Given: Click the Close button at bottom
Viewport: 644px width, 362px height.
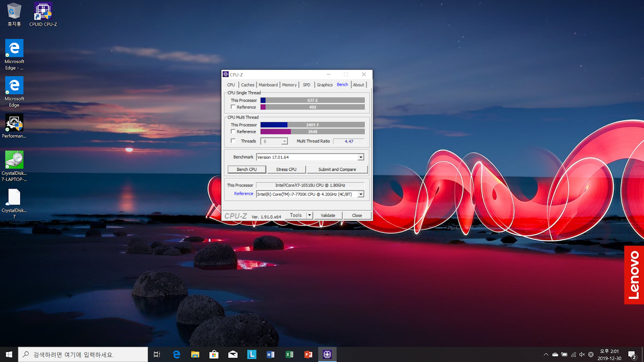Looking at the screenshot, I should coord(357,215).
